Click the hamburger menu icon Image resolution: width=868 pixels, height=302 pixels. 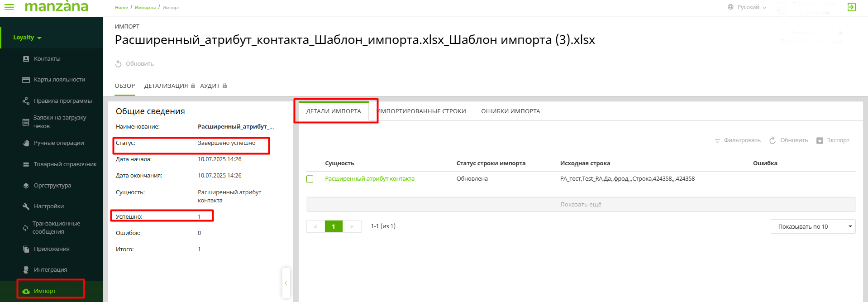pyautogui.click(x=9, y=7)
